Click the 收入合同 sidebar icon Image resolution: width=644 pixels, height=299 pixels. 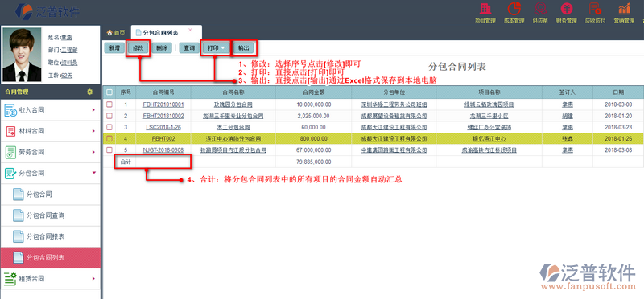10,110
